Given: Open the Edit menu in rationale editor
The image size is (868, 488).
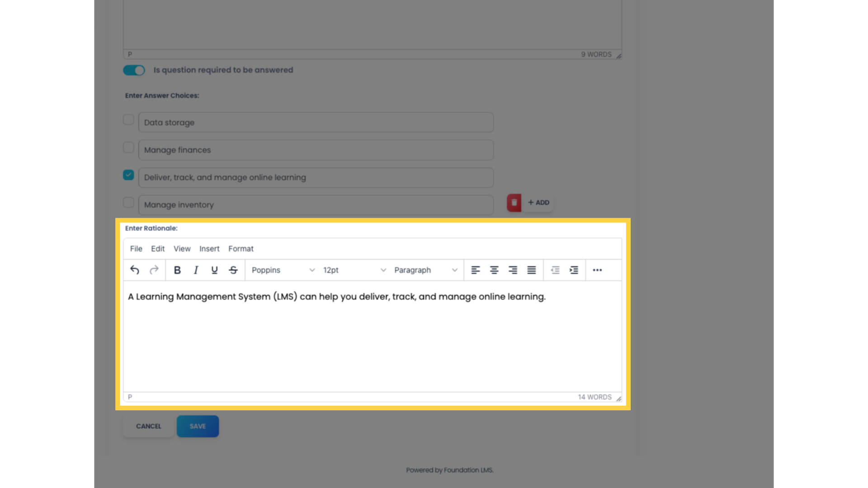Looking at the screenshot, I should tap(158, 249).
